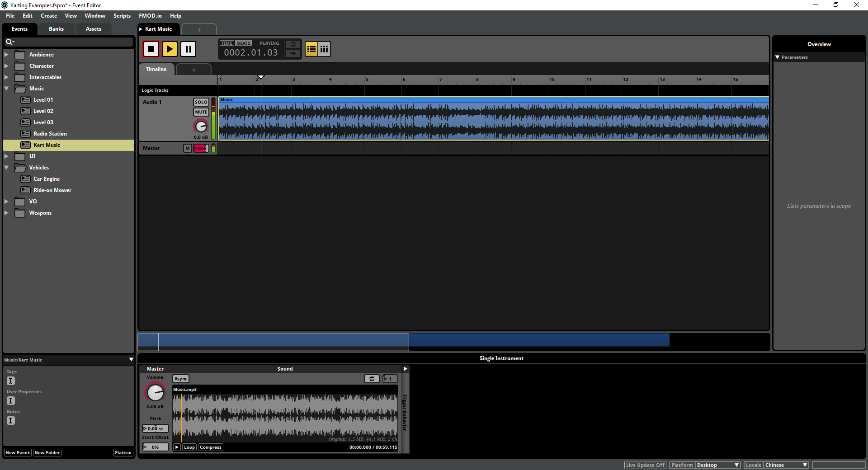Click the follow cursor arrow icon
The height and width of the screenshot is (470, 868).
(293, 53)
